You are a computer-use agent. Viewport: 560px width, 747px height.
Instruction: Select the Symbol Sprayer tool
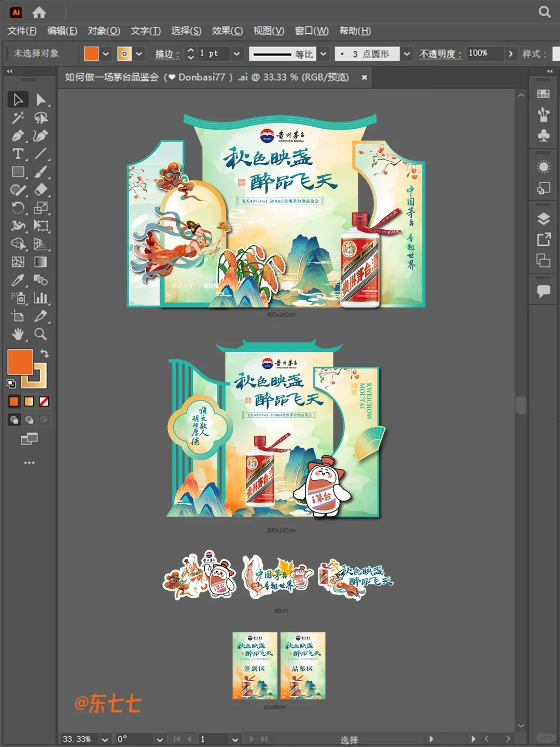[x=18, y=298]
